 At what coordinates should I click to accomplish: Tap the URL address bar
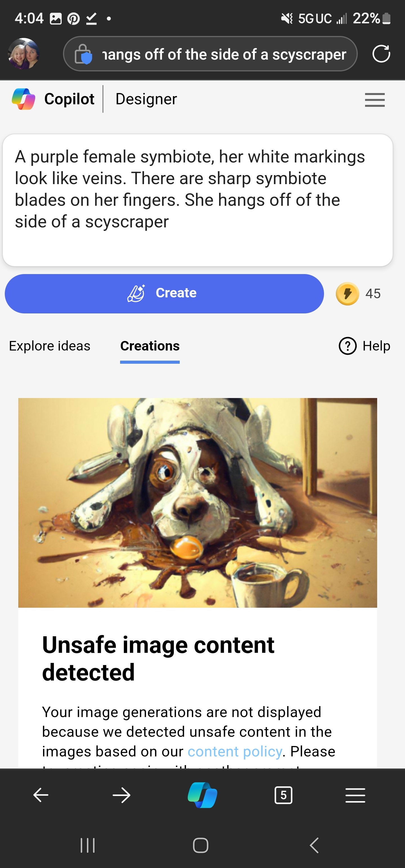click(210, 54)
